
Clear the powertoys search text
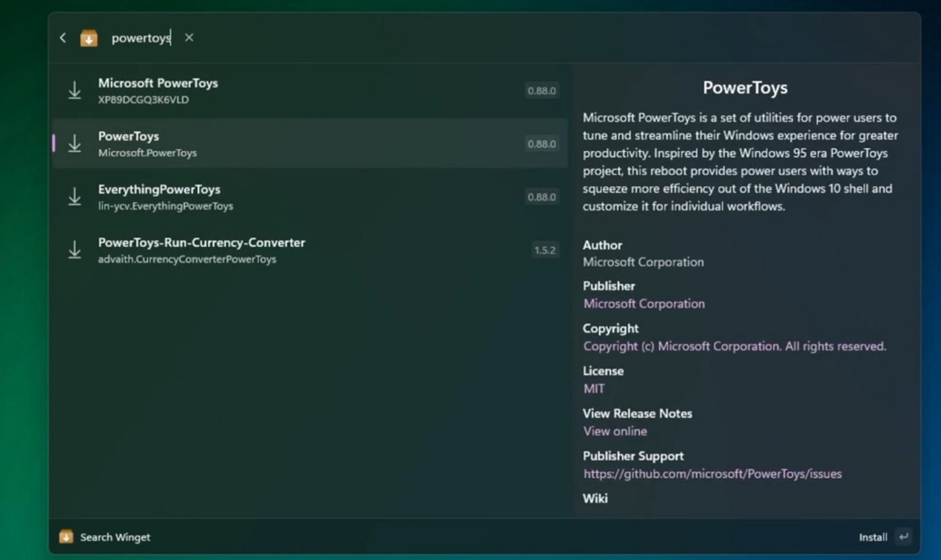tap(189, 38)
